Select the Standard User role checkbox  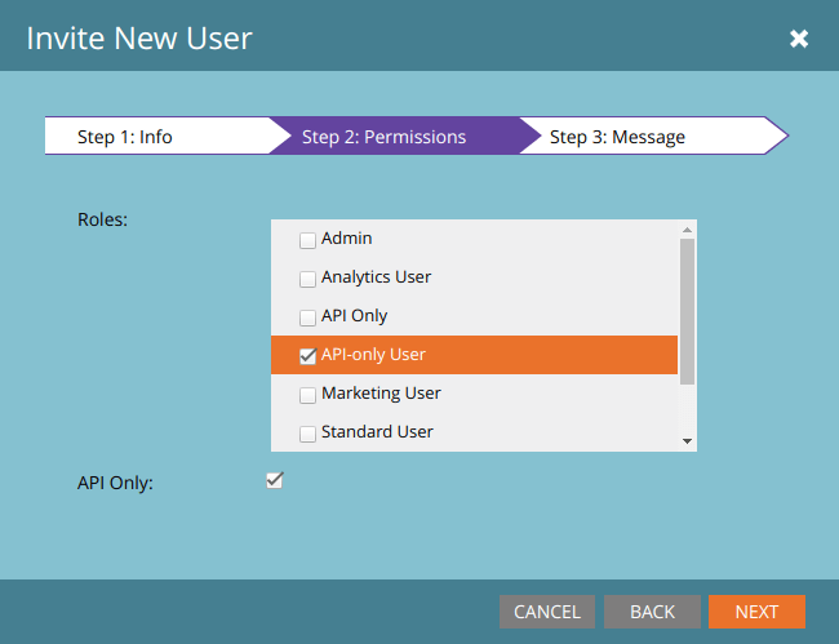[307, 434]
